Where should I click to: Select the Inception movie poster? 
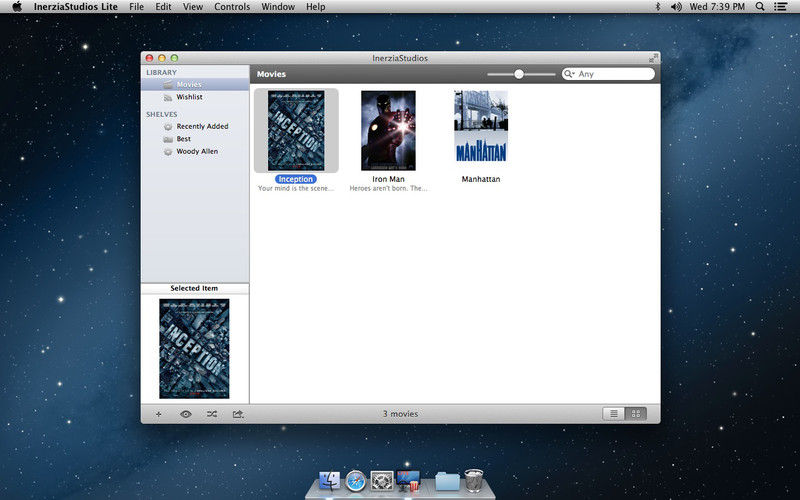pyautogui.click(x=296, y=131)
